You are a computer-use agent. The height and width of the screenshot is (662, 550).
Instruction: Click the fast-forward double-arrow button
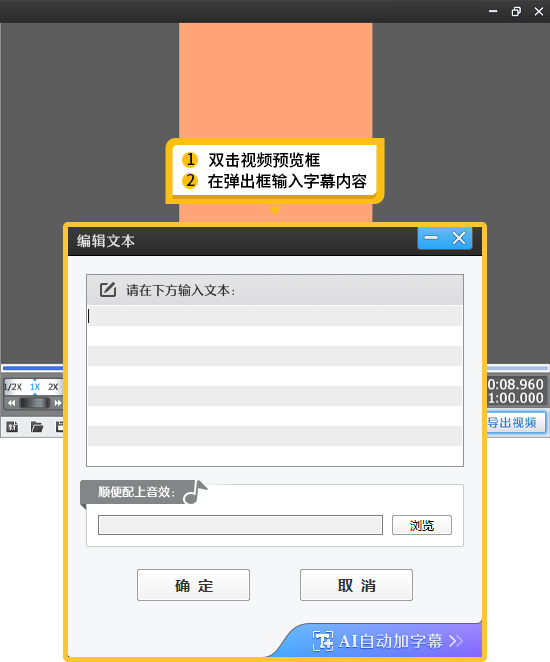[x=57, y=403]
